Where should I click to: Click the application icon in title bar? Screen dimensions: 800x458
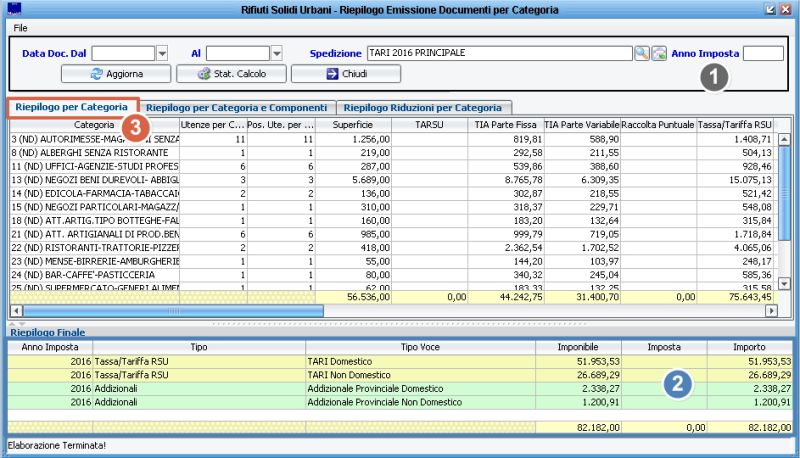click(13, 8)
